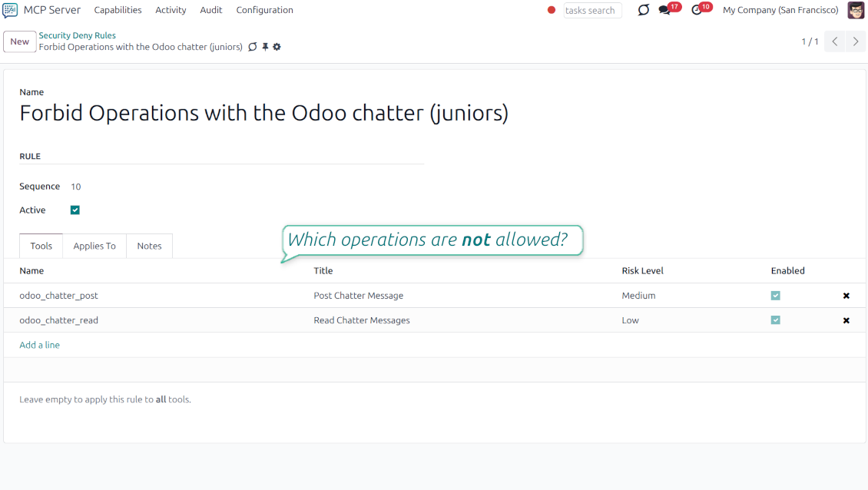Open the activities clock with 10 pending items
The height and width of the screenshot is (490, 868).
pos(697,10)
